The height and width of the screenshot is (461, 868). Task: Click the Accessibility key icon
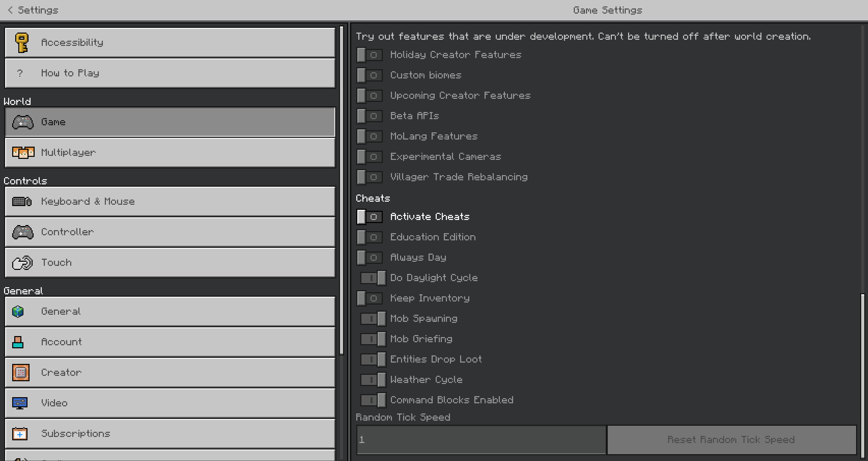pos(22,43)
